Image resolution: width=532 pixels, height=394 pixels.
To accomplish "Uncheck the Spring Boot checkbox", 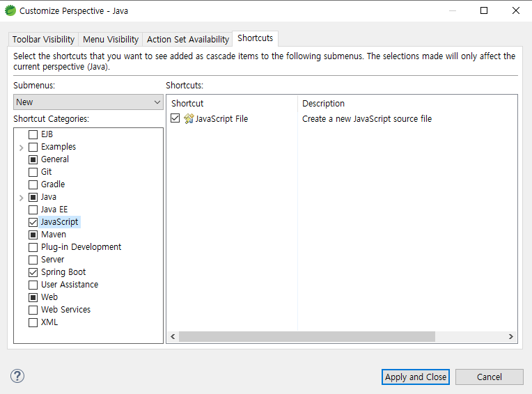I will [x=33, y=273].
